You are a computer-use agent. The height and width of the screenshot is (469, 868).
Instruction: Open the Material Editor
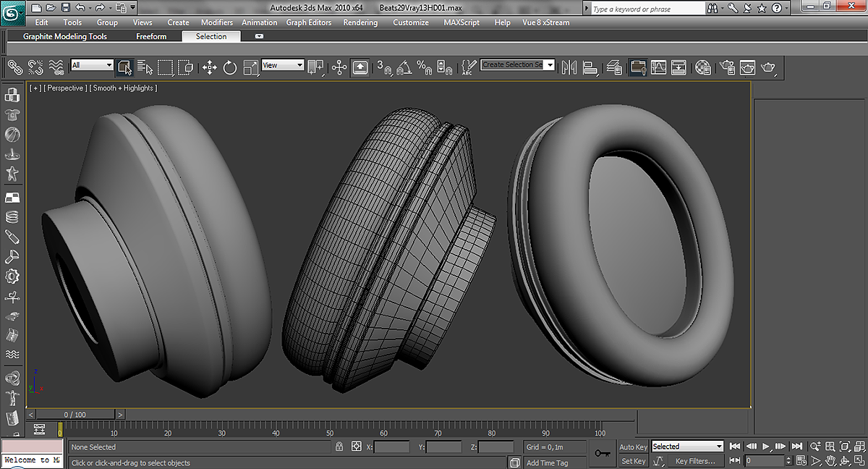coord(702,67)
